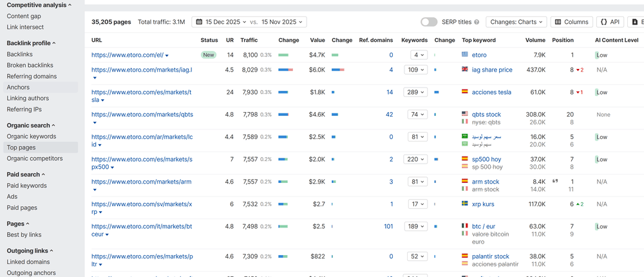Collapse the Competitive analysis section
This screenshot has width=644, height=277.
(39, 5)
